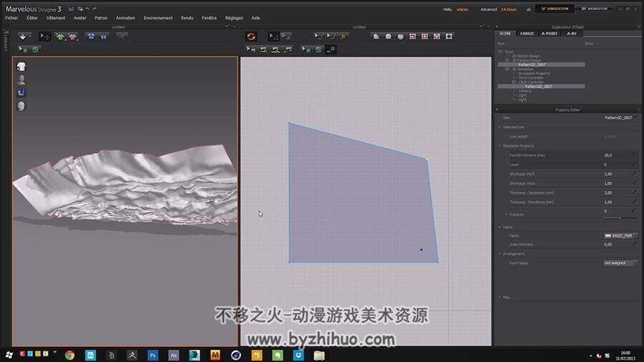Select the green garment display icon

tap(60, 36)
